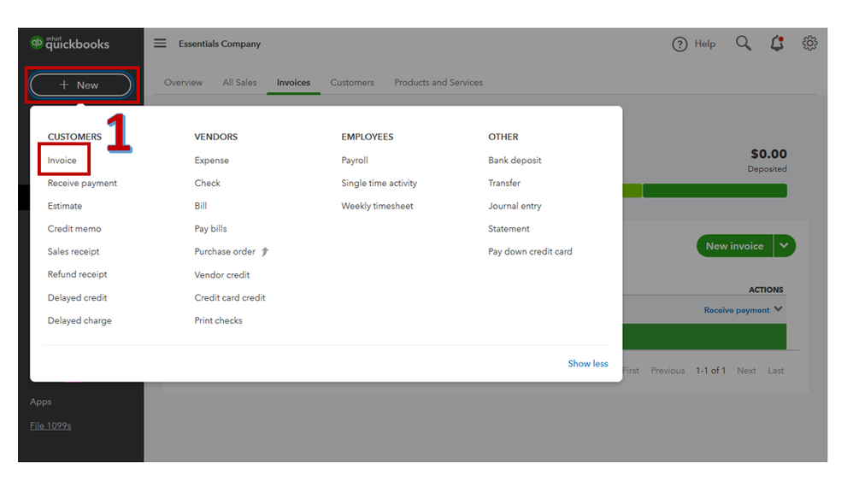The width and height of the screenshot is (853, 504).
Task: Choose Expense under Vendors
Action: [212, 161]
